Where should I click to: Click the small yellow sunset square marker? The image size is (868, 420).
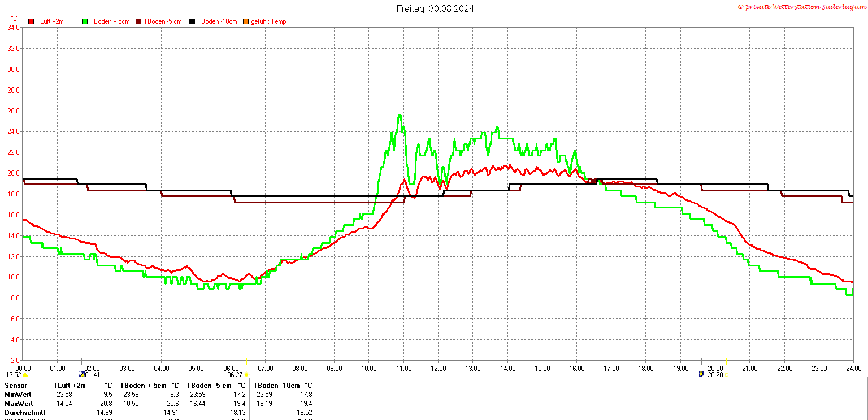(x=727, y=375)
